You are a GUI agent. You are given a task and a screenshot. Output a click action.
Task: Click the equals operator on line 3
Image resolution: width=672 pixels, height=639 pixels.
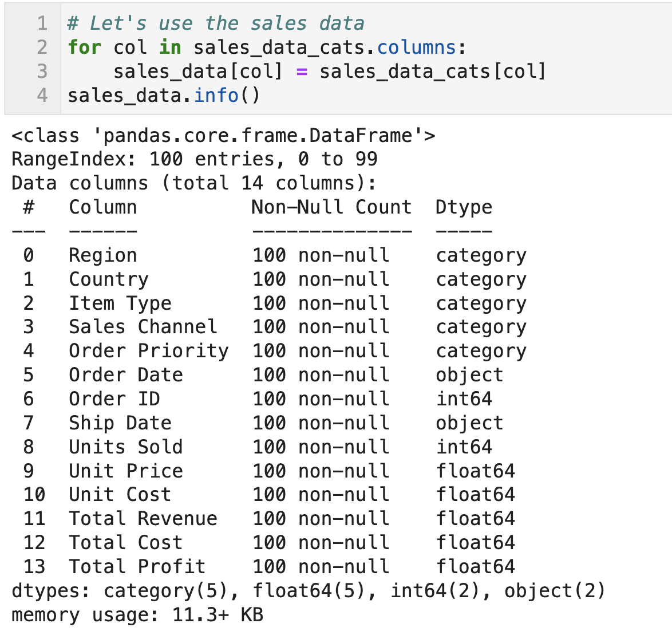click(302, 72)
